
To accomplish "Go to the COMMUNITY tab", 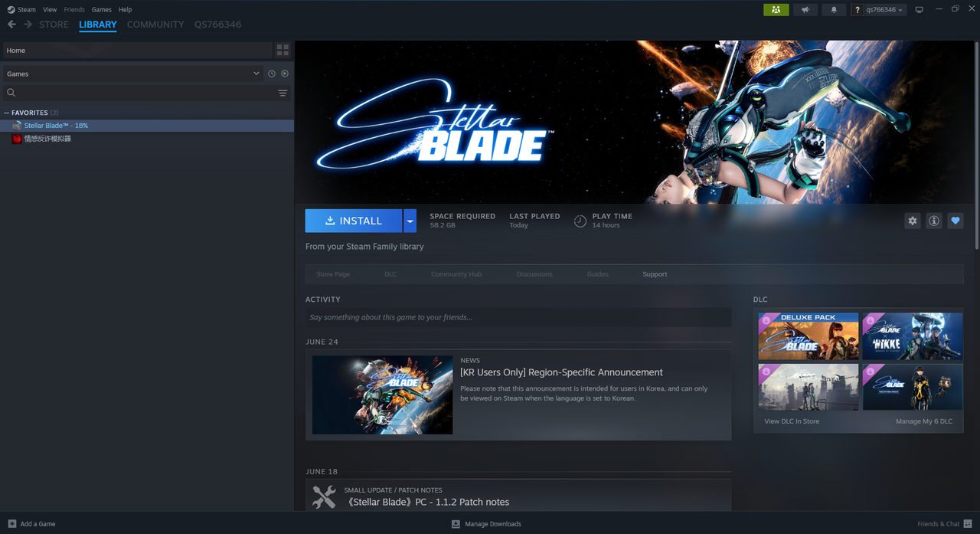I will click(x=155, y=25).
